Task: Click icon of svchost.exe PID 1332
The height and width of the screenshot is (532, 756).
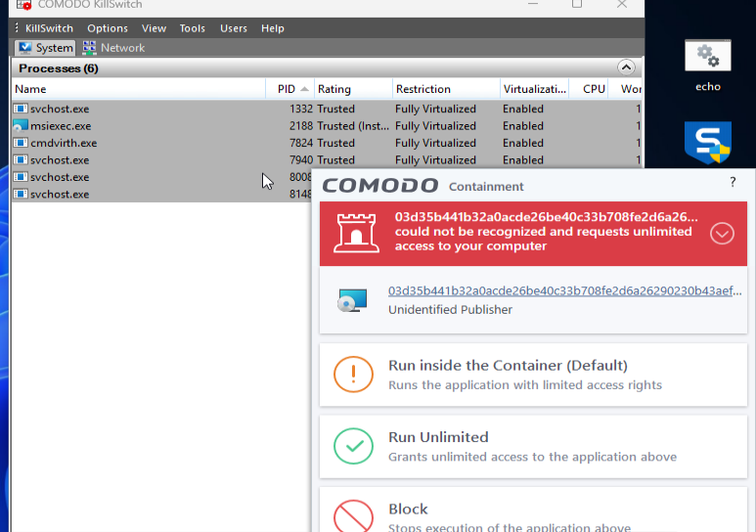Action: point(21,109)
